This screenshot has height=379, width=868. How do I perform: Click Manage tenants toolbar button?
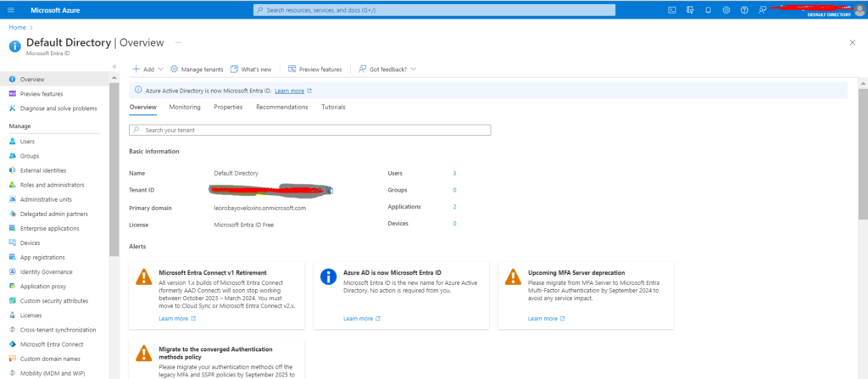tap(197, 70)
